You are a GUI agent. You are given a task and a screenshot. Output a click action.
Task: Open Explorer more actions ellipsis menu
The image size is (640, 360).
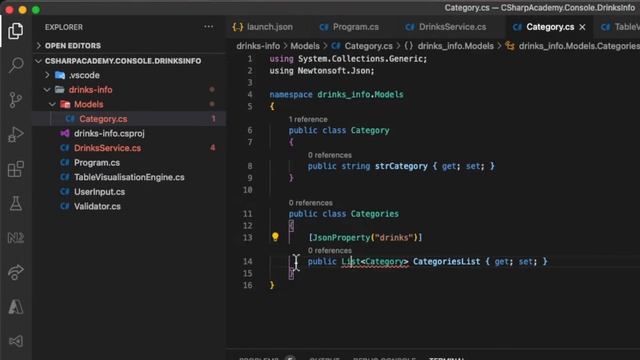[x=209, y=27]
